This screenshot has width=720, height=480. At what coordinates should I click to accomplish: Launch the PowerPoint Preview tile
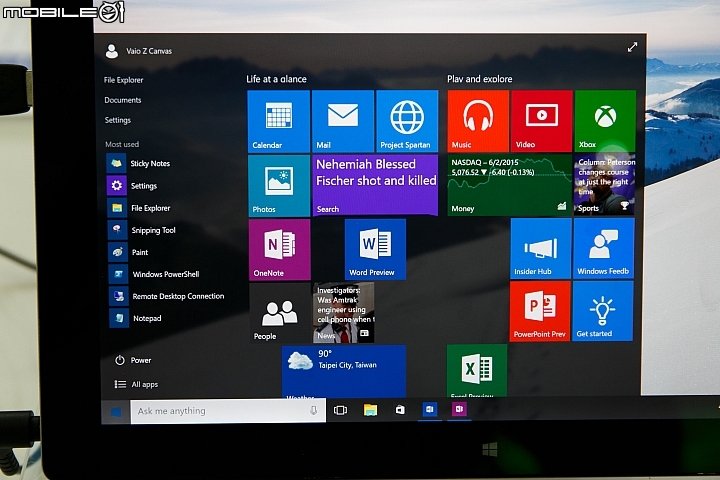click(540, 311)
